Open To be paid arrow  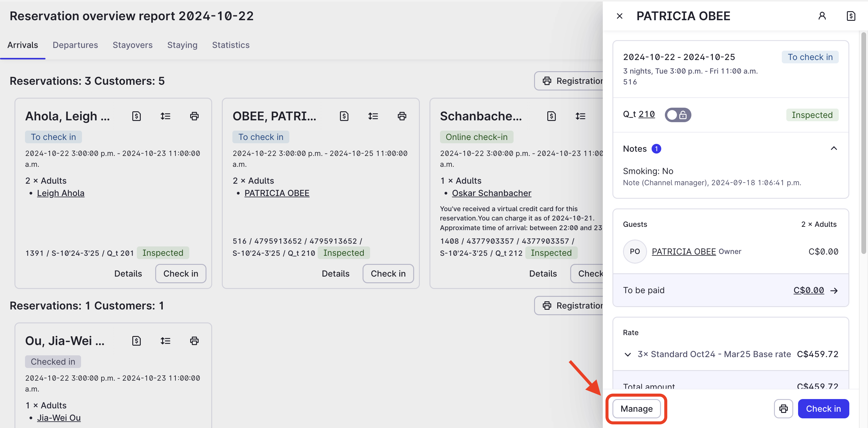point(834,290)
